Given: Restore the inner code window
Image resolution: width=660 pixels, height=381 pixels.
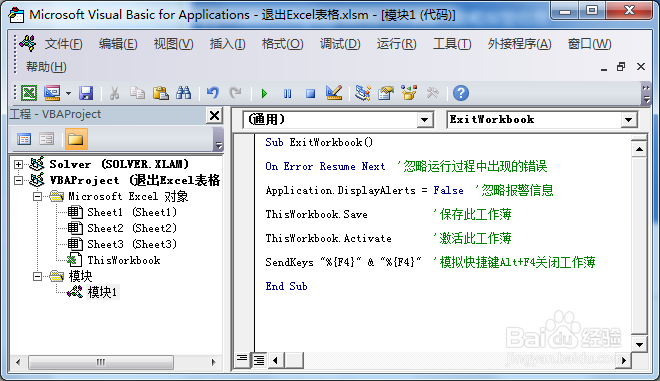Looking at the screenshot, I should coord(621,67).
